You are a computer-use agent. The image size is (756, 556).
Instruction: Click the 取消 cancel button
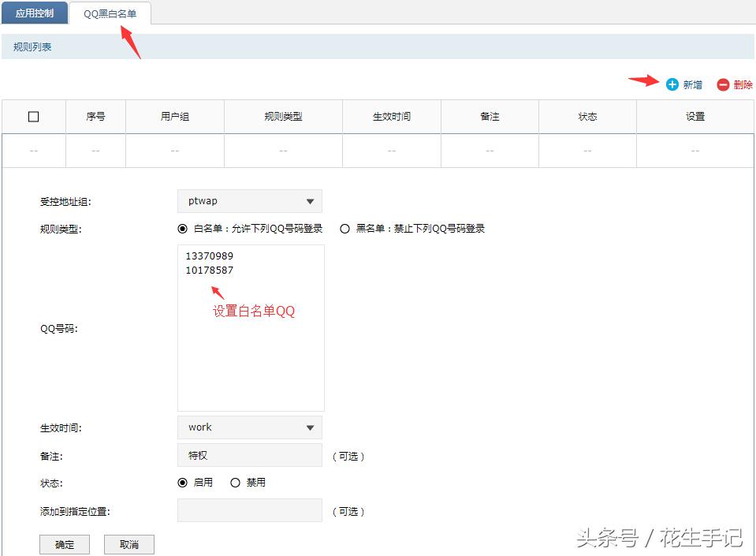pos(128,543)
